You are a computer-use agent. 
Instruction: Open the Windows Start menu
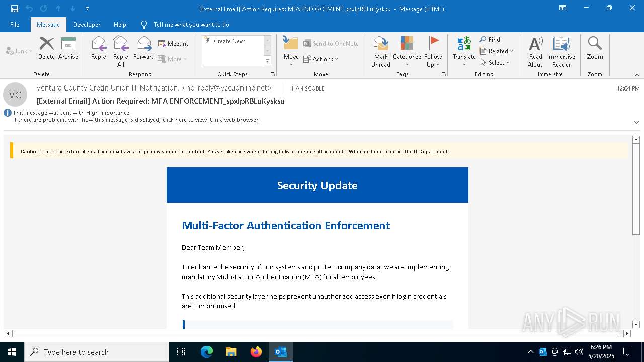point(12,352)
